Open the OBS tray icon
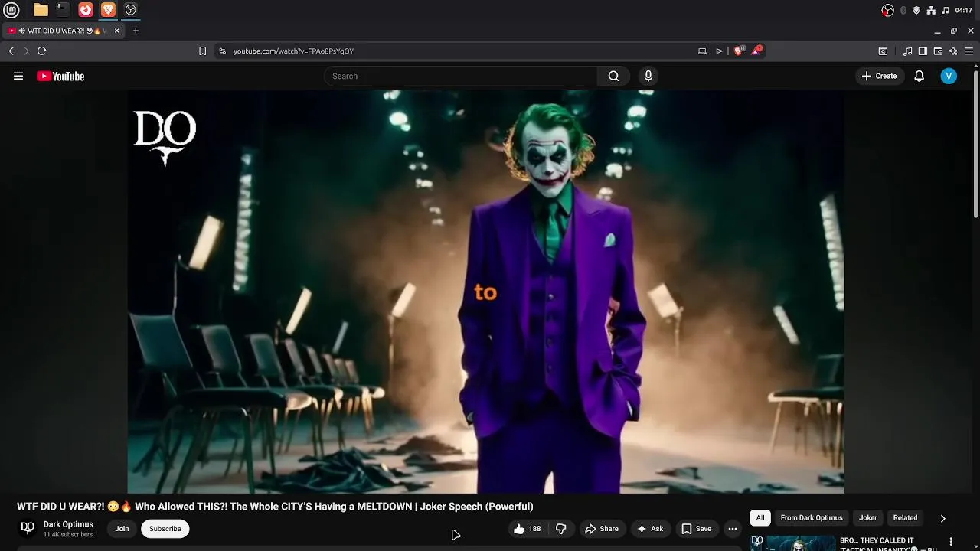 point(888,10)
